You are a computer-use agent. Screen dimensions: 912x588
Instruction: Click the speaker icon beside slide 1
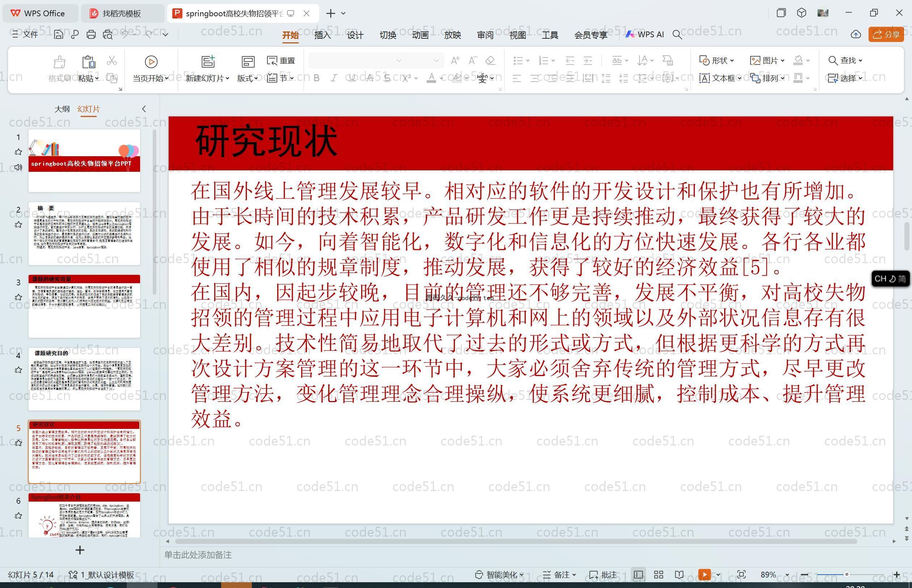18,167
